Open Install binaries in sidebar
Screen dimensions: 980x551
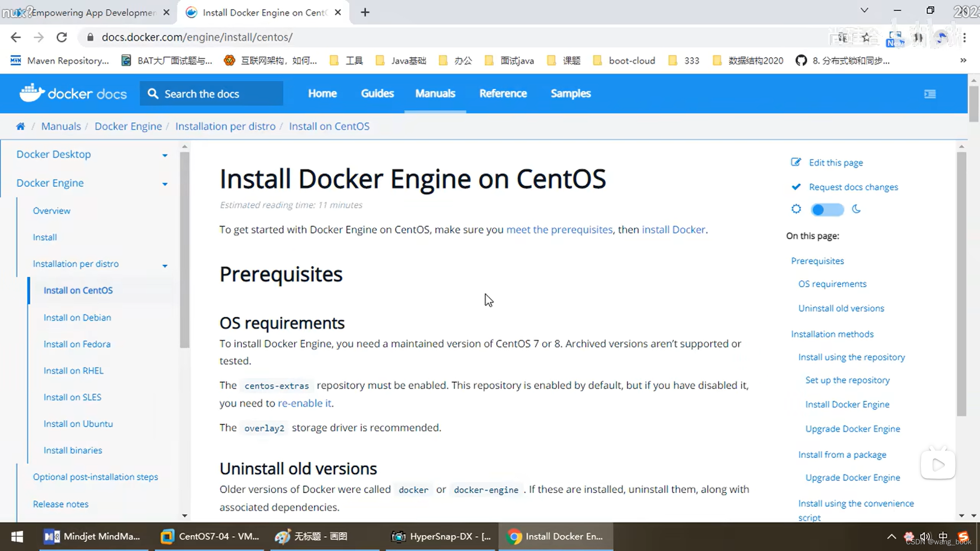(73, 450)
